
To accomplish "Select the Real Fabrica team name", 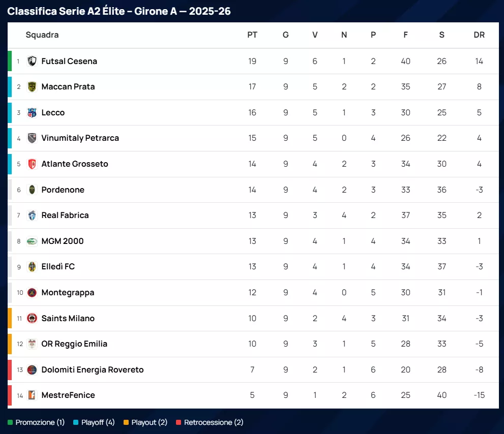I will [65, 215].
